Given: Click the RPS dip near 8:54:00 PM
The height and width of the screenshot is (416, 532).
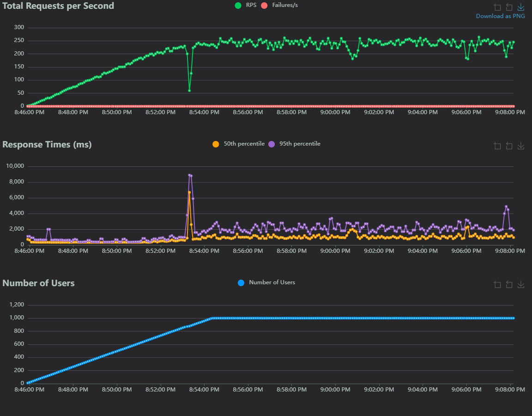Looking at the screenshot, I should coord(189,91).
